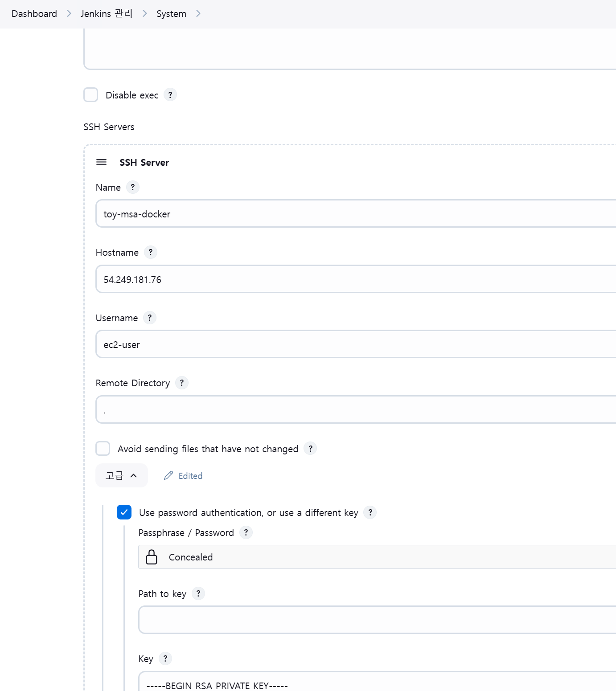
Task: Click the SSH Server drag handle icon
Action: pyautogui.click(x=102, y=162)
